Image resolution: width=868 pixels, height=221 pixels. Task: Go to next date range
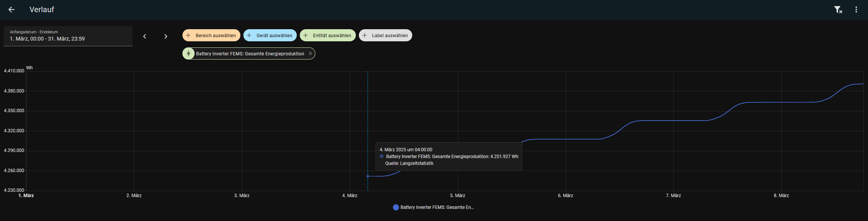click(166, 36)
